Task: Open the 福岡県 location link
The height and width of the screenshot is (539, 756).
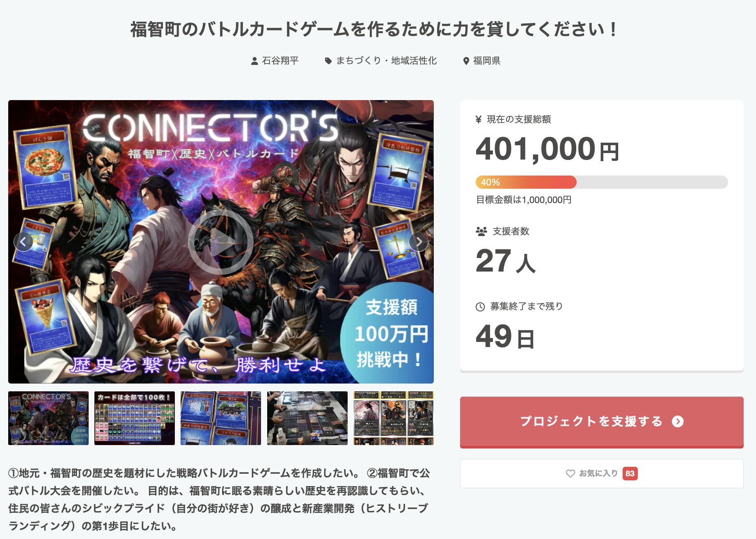Action: click(x=486, y=61)
